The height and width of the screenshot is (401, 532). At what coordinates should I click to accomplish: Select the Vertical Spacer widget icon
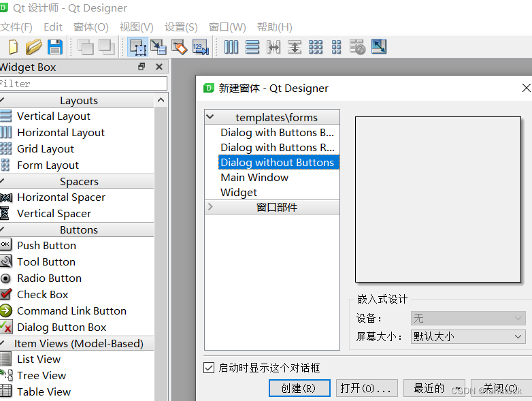(4, 214)
